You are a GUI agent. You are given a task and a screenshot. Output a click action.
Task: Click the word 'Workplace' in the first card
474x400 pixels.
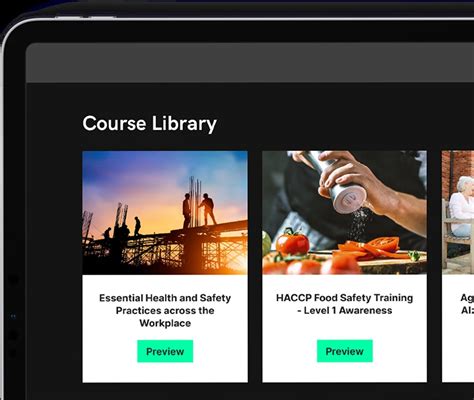tap(165, 323)
